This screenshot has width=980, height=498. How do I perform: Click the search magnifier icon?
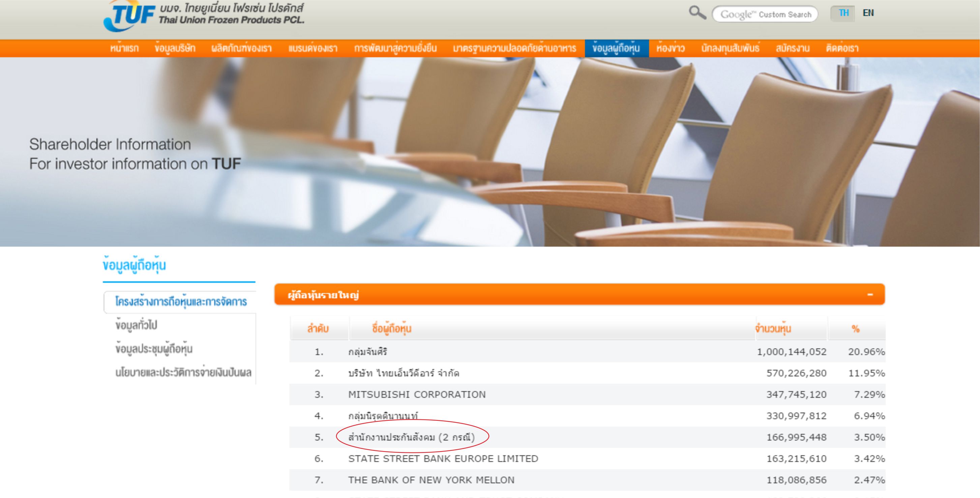point(697,13)
